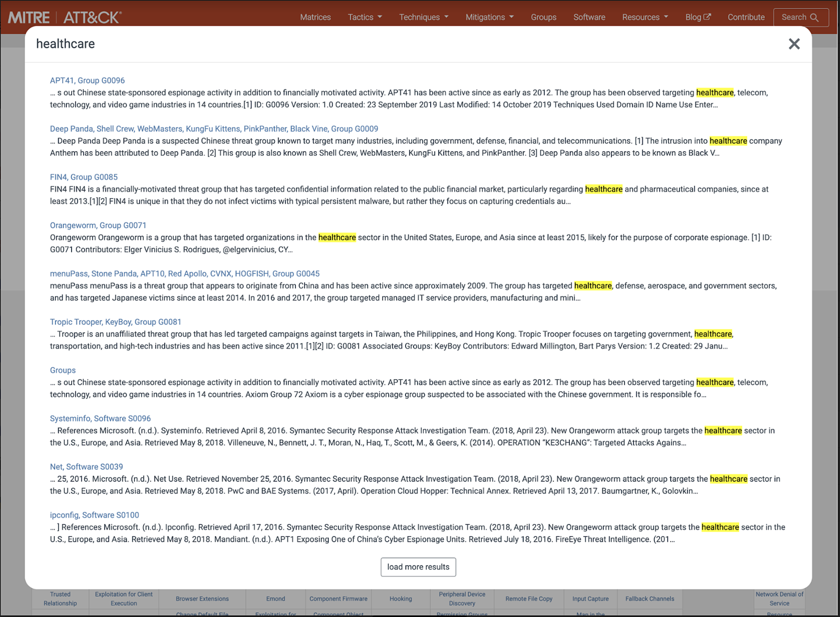The image size is (840, 617).
Task: Open Systeminfo, Software S0096 result
Action: (100, 418)
